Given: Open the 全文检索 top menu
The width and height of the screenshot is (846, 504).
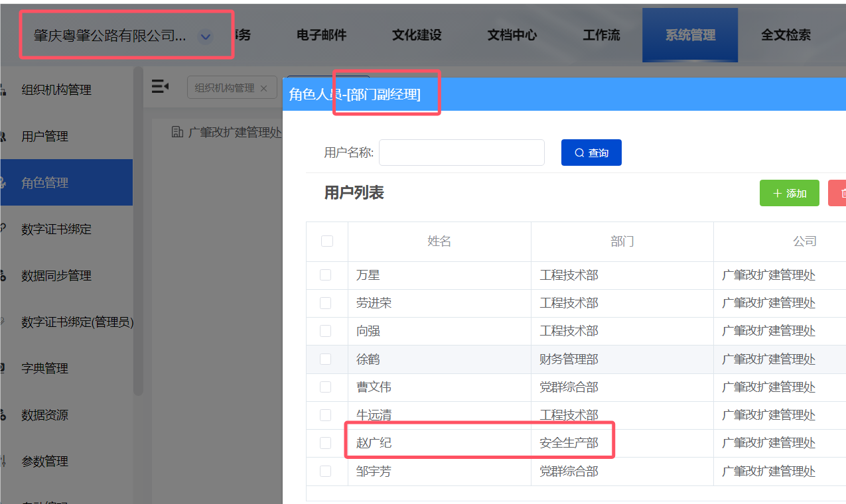Looking at the screenshot, I should (x=786, y=35).
